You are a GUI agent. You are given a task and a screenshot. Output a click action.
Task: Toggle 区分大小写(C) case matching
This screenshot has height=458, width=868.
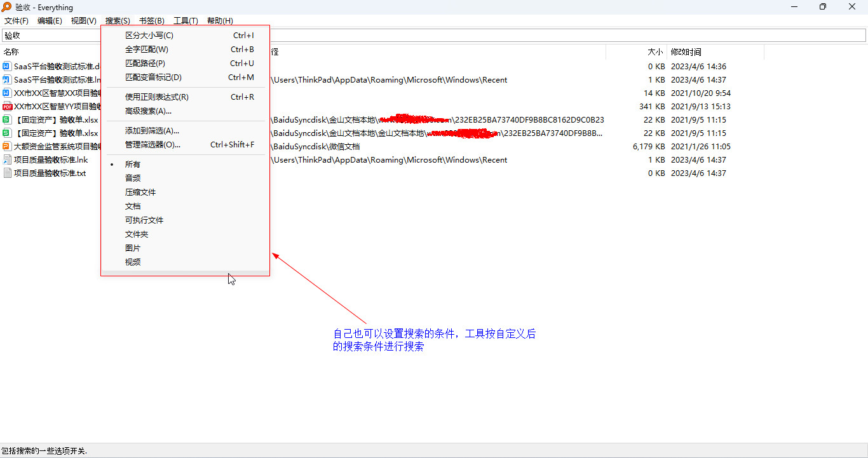click(x=185, y=36)
